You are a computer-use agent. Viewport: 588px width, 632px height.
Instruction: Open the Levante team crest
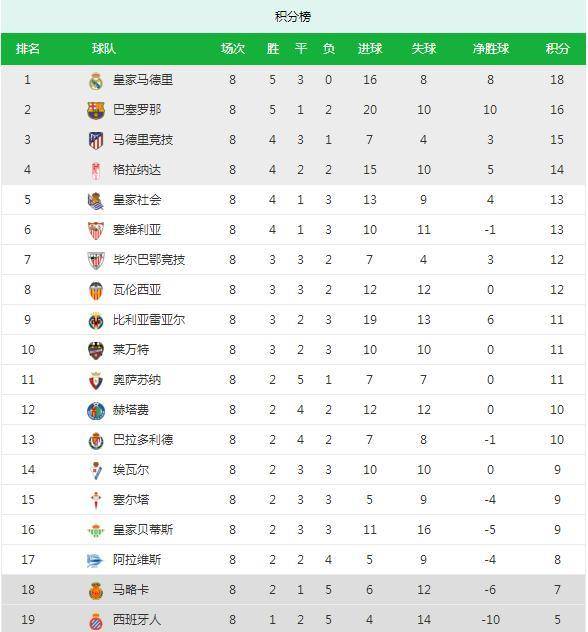click(x=96, y=350)
